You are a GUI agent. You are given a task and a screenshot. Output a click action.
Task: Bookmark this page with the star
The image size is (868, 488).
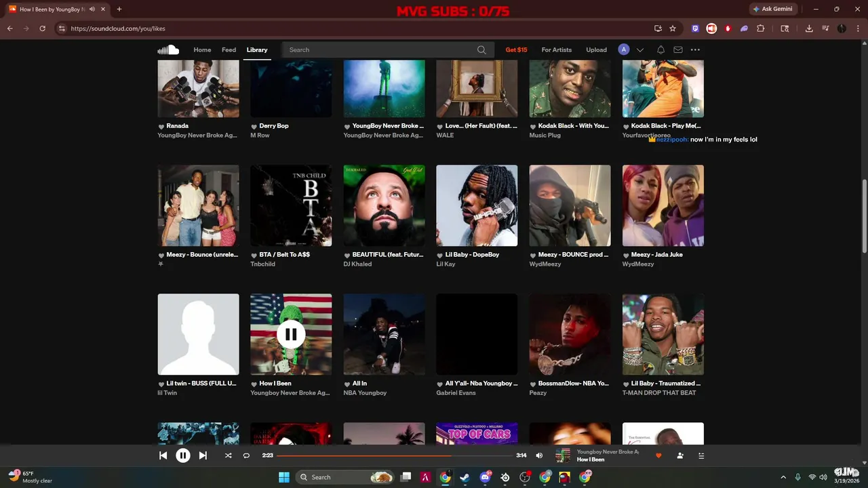click(673, 28)
